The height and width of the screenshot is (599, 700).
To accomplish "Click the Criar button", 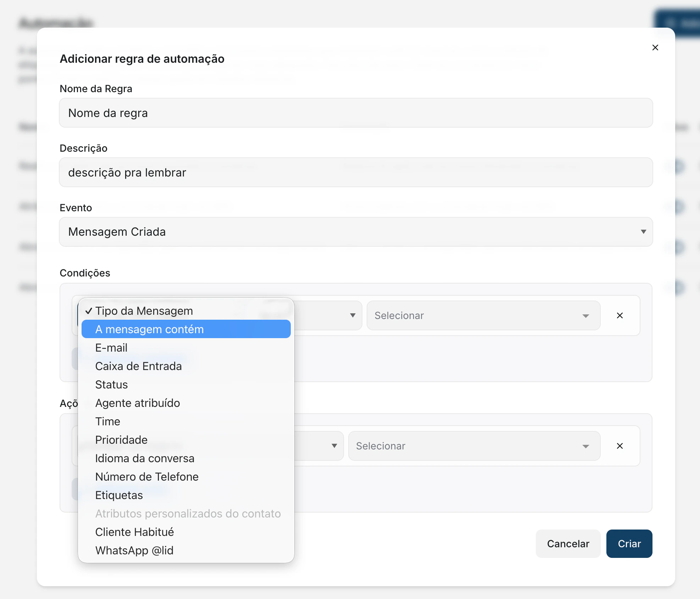I will [x=629, y=544].
